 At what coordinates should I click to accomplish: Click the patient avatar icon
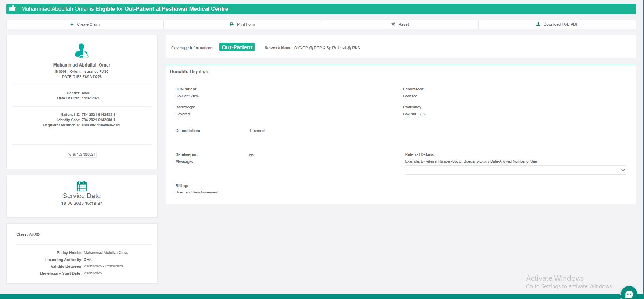tap(82, 51)
